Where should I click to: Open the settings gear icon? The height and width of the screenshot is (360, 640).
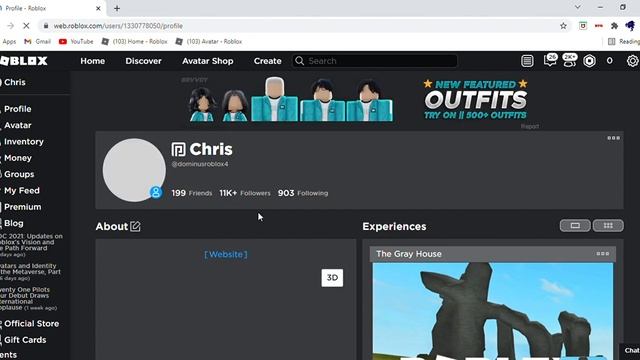point(633,61)
